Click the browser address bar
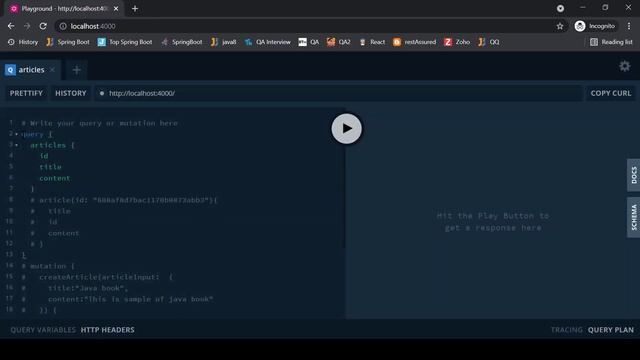 pyautogui.click(x=310, y=26)
